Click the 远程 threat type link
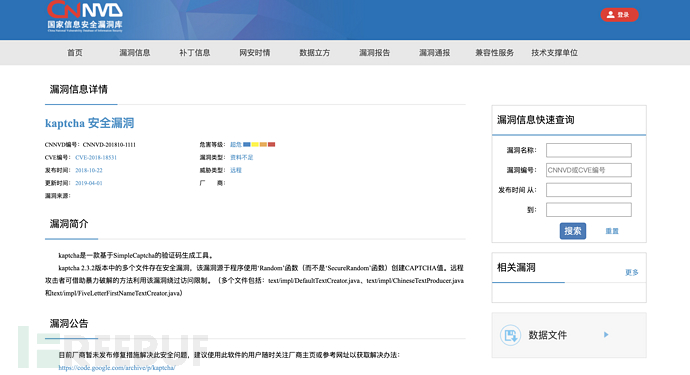The width and height of the screenshot is (690, 375). pyautogui.click(x=236, y=170)
